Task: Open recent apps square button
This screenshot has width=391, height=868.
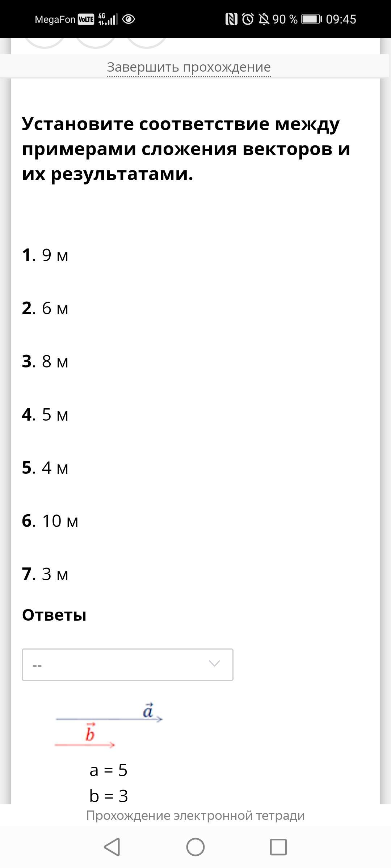Action: click(x=278, y=847)
